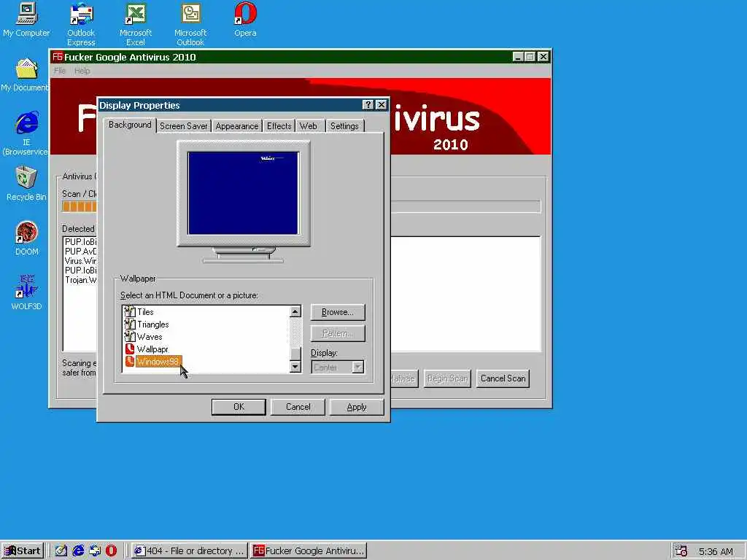Click Begin Scan in antivirus window
The height and width of the screenshot is (560, 747).
point(447,378)
